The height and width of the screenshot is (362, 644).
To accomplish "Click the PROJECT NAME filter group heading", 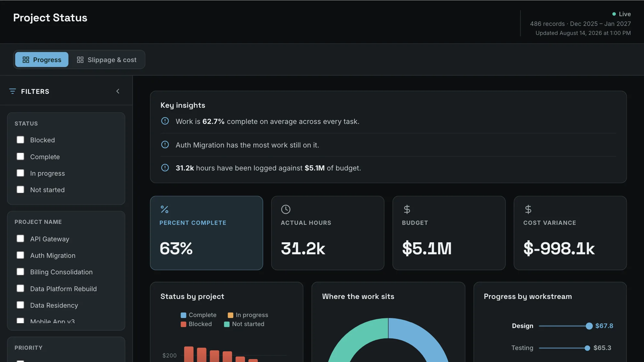I will click(x=38, y=222).
